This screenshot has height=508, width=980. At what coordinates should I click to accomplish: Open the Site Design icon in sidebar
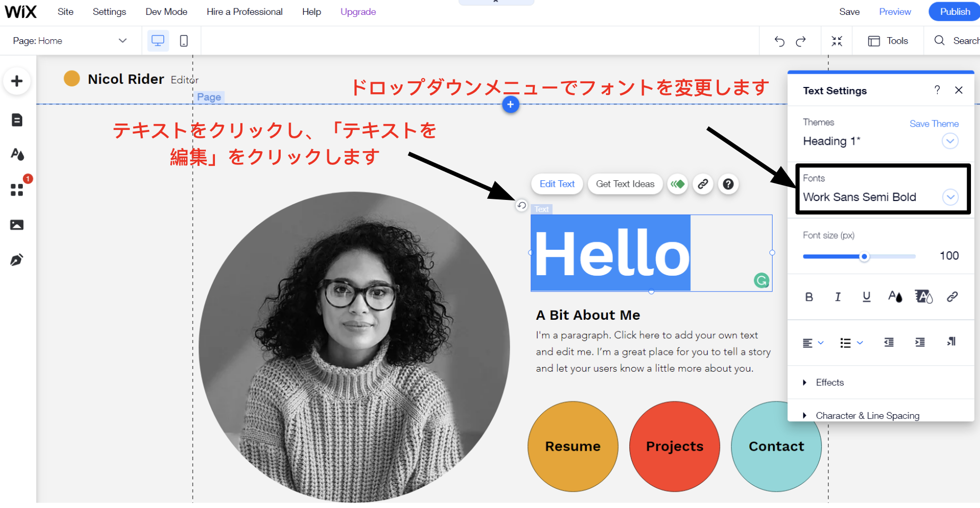coord(17,154)
